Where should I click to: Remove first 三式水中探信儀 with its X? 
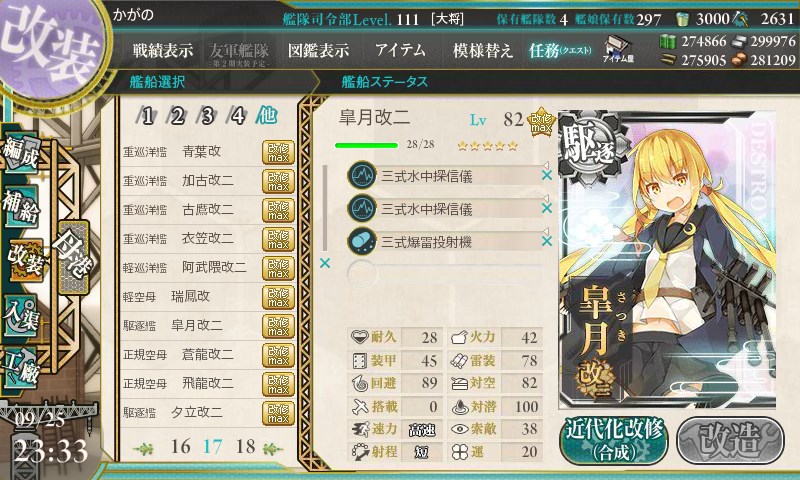pos(546,175)
